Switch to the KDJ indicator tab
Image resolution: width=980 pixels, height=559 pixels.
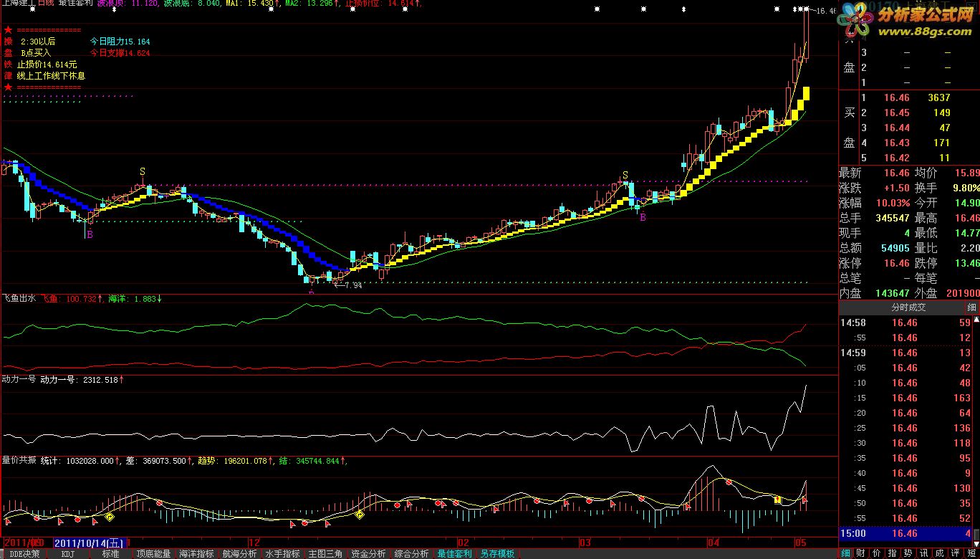coord(68,554)
